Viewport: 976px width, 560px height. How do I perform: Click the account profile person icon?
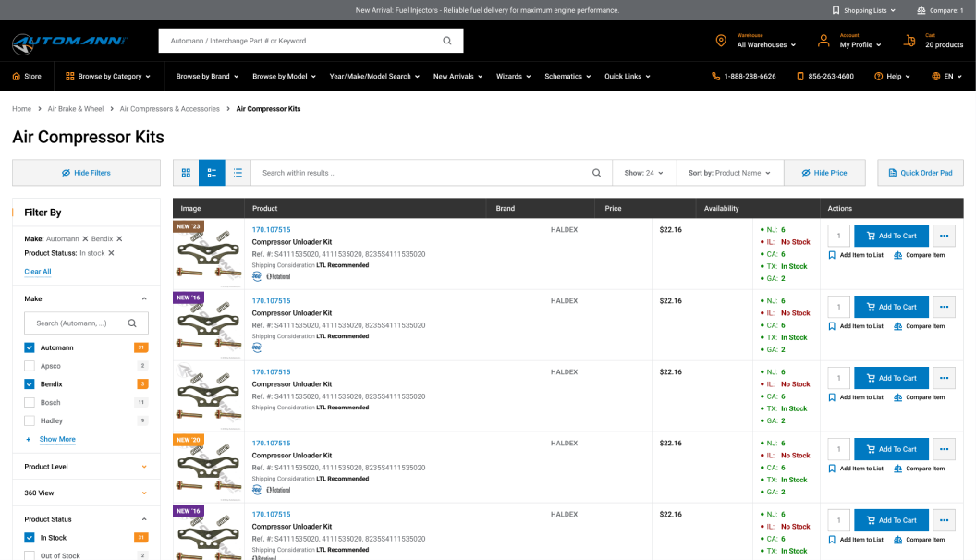pos(823,41)
